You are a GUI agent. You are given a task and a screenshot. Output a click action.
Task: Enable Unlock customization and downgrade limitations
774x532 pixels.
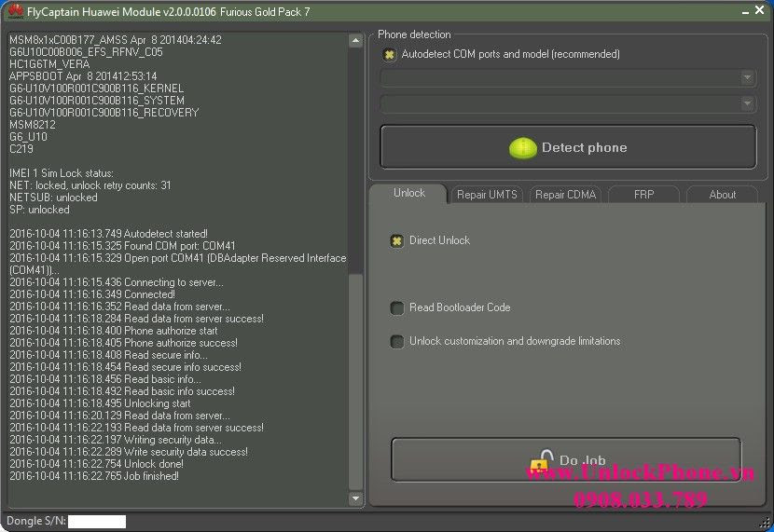point(397,341)
